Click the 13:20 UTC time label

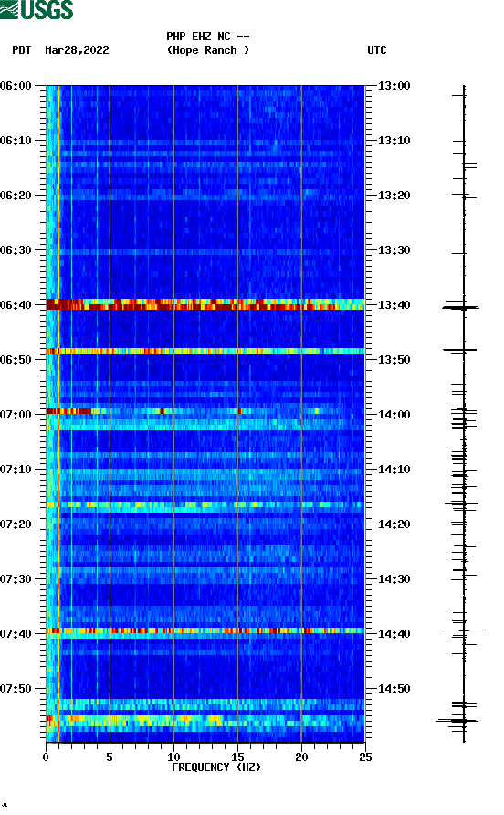coord(394,196)
